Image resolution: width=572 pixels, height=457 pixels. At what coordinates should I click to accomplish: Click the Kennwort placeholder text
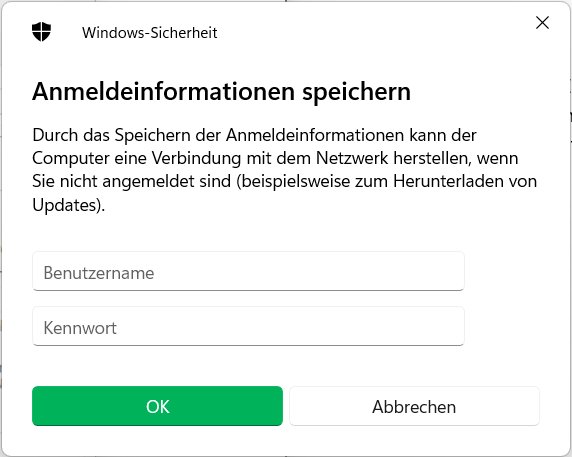click(x=80, y=328)
